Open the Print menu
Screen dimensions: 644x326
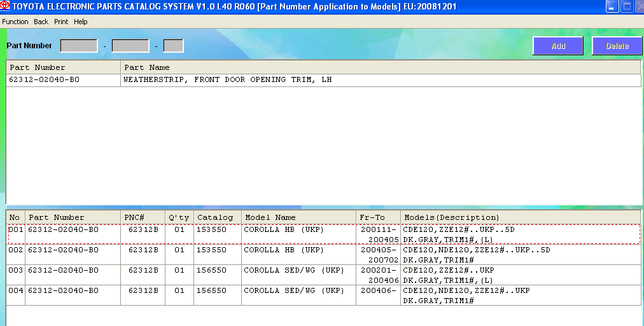(61, 22)
